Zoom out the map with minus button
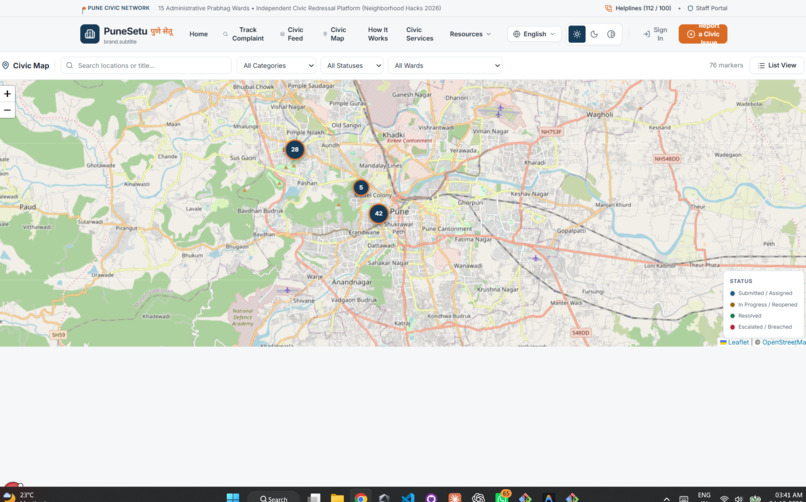Screen dimensions: 806x502 [x=7, y=110]
